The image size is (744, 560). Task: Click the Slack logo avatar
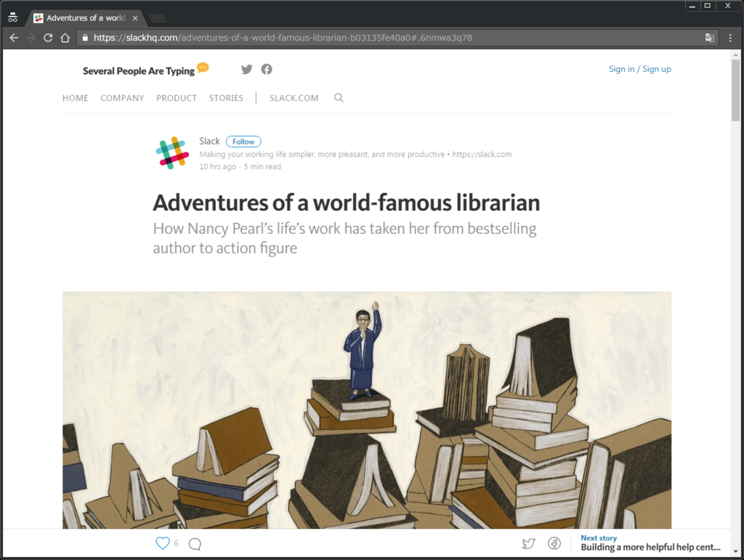(x=172, y=153)
